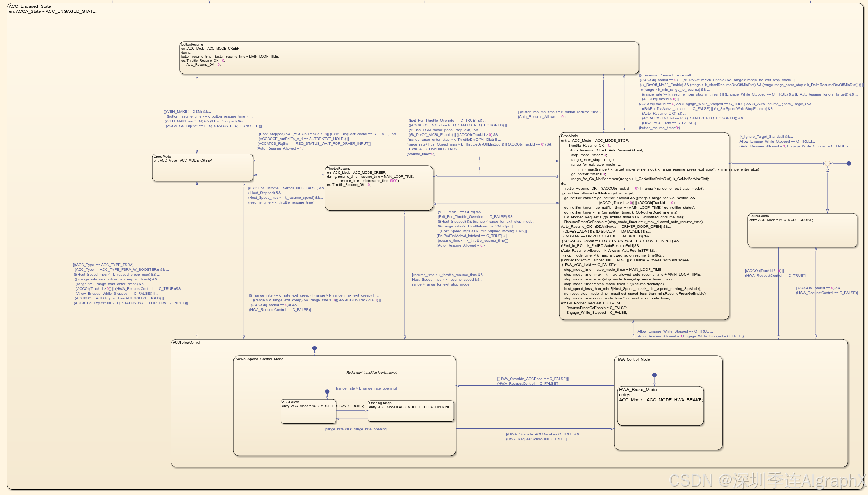Select default transition dot above ACCFollow state
This screenshot has width=868, height=495.
pyautogui.click(x=327, y=391)
